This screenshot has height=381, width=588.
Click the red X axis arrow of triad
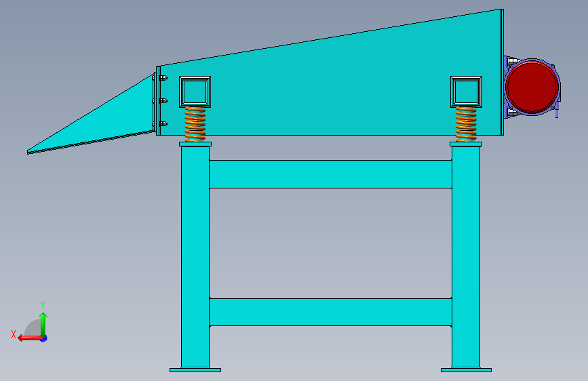(x=30, y=338)
